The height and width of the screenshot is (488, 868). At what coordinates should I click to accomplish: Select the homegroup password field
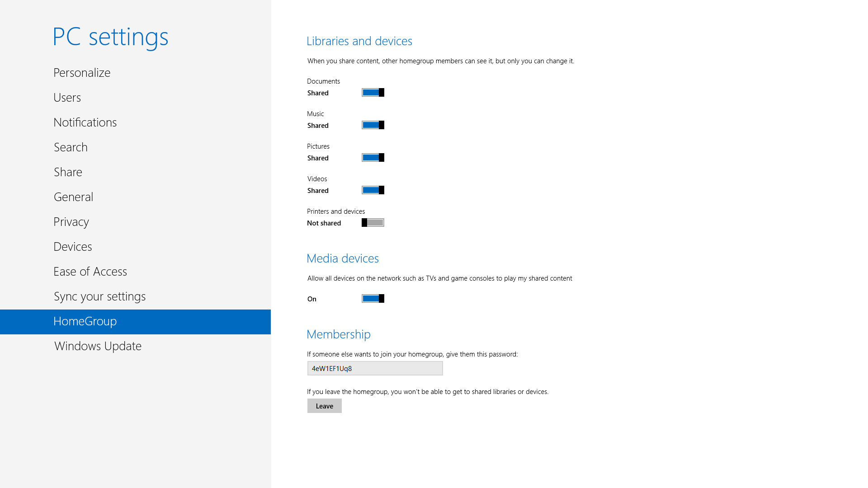(375, 368)
